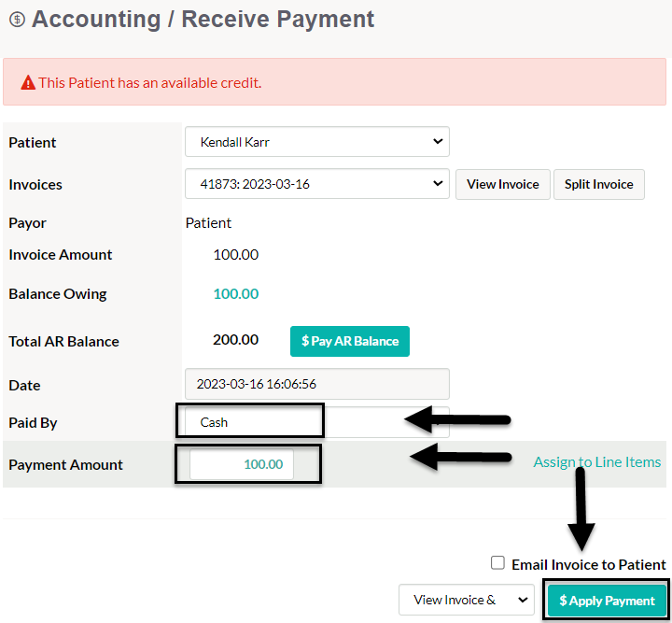Enable Email Invoice to Patient checkbox

click(x=497, y=563)
